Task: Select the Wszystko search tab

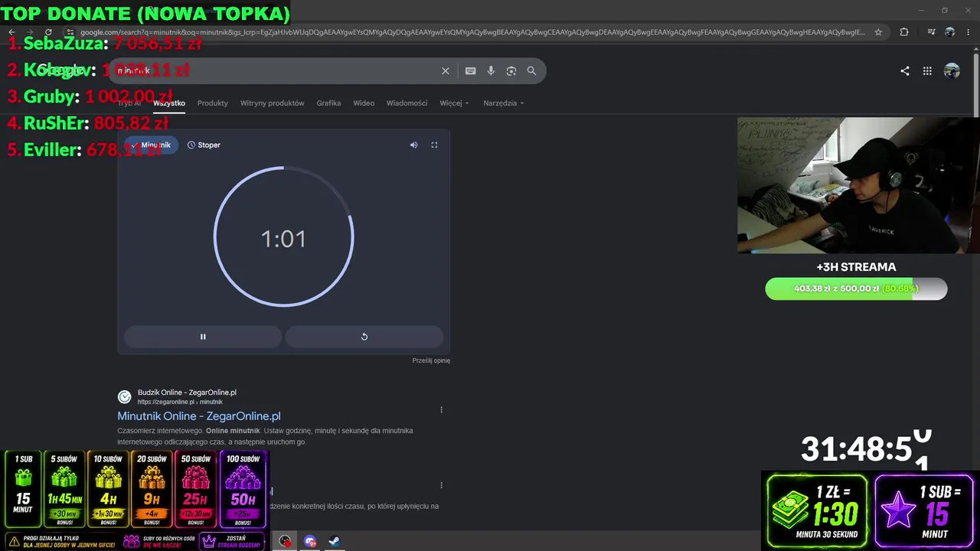Action: pos(169,103)
